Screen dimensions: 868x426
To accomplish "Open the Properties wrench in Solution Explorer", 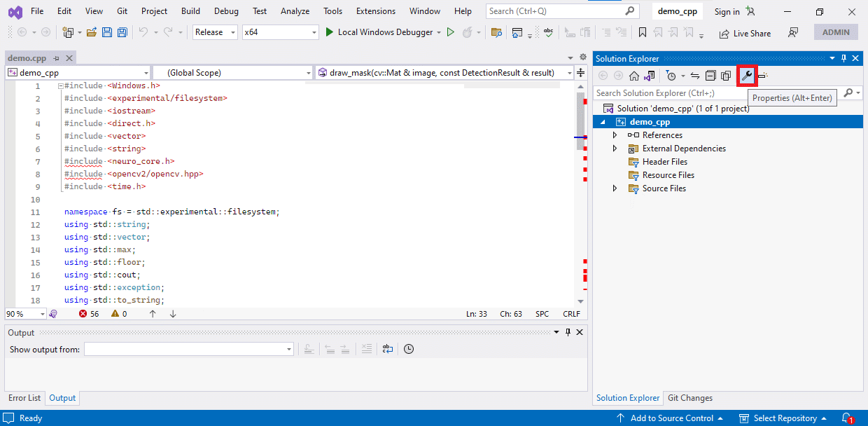I will pyautogui.click(x=747, y=76).
